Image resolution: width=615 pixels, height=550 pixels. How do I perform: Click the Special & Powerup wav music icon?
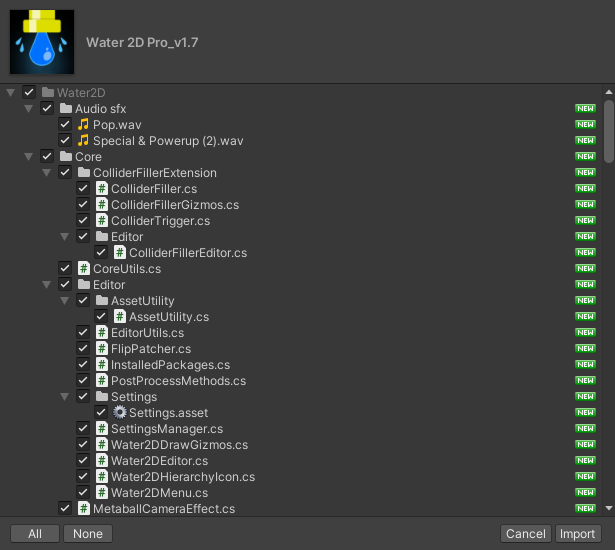(83, 140)
